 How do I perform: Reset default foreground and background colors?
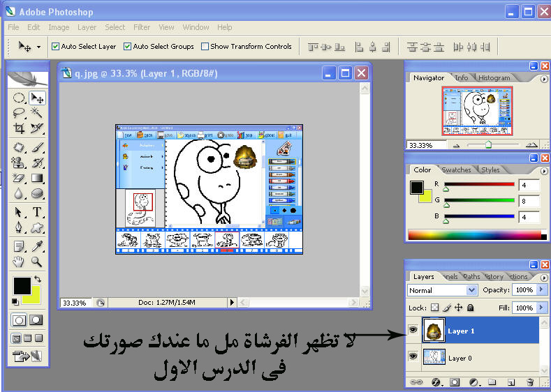coord(15,301)
